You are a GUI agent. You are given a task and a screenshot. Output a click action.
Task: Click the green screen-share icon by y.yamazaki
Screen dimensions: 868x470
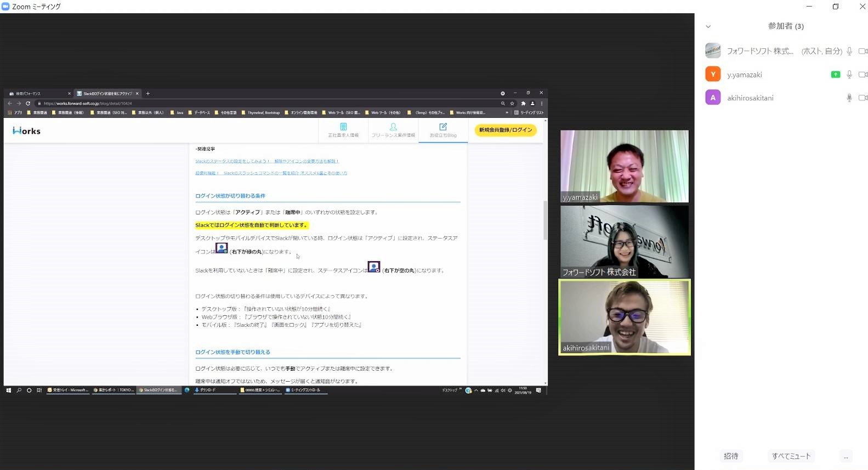coord(836,75)
